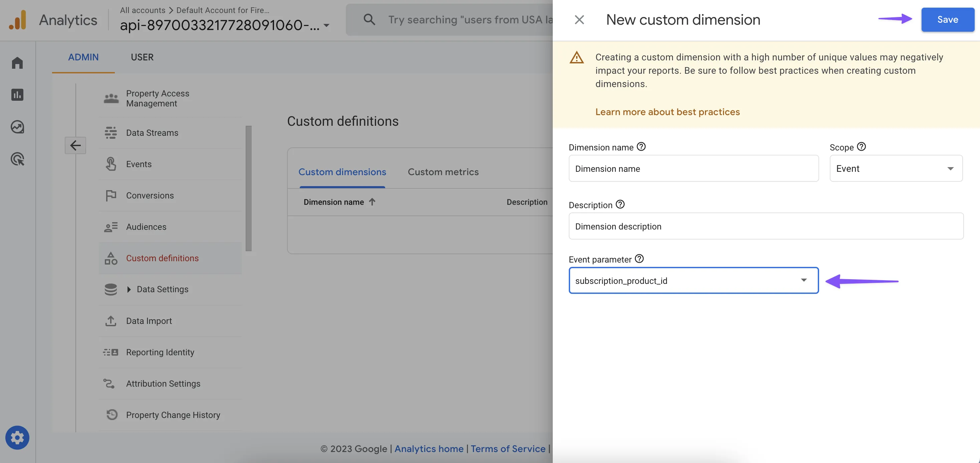
Task: Click the Dimension name help icon
Action: 641,147
